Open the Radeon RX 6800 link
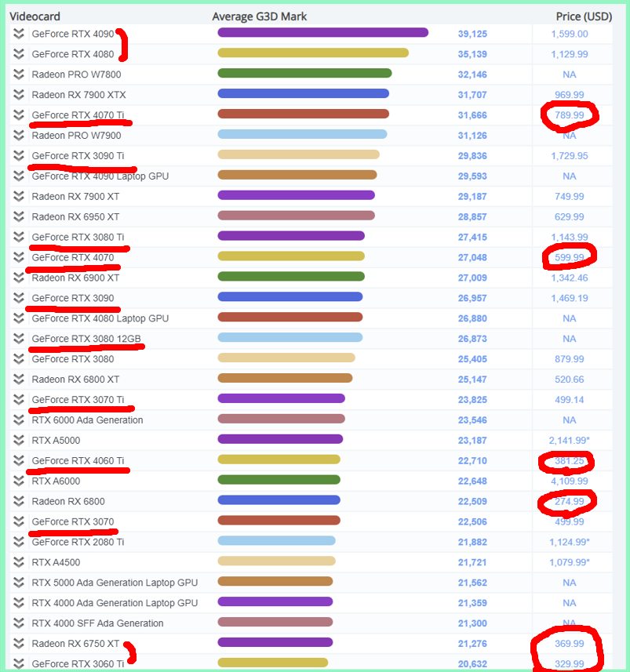 point(68,501)
